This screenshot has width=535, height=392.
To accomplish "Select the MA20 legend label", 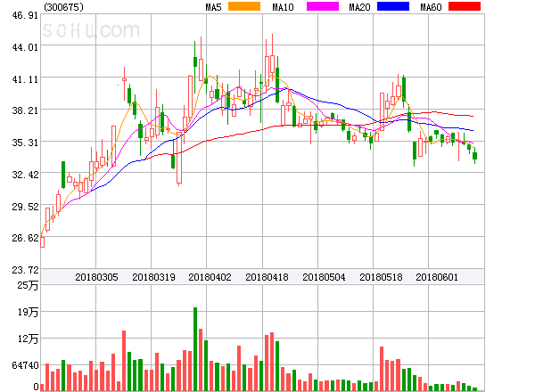I will 359,7.
